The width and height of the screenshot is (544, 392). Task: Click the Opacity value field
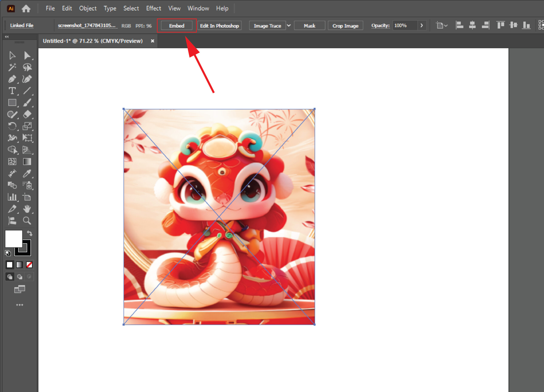[405, 26]
